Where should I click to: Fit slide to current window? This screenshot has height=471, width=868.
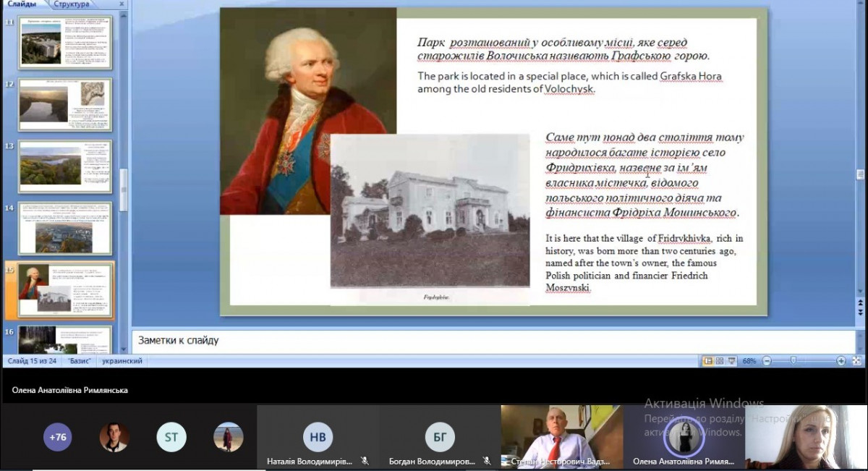[x=856, y=360]
